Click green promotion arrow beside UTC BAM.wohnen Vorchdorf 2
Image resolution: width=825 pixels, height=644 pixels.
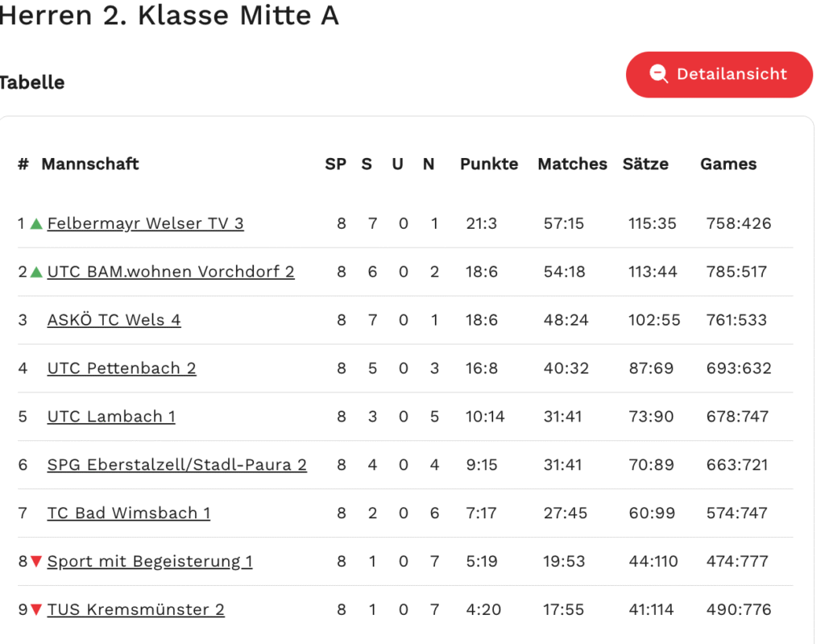[36, 272]
